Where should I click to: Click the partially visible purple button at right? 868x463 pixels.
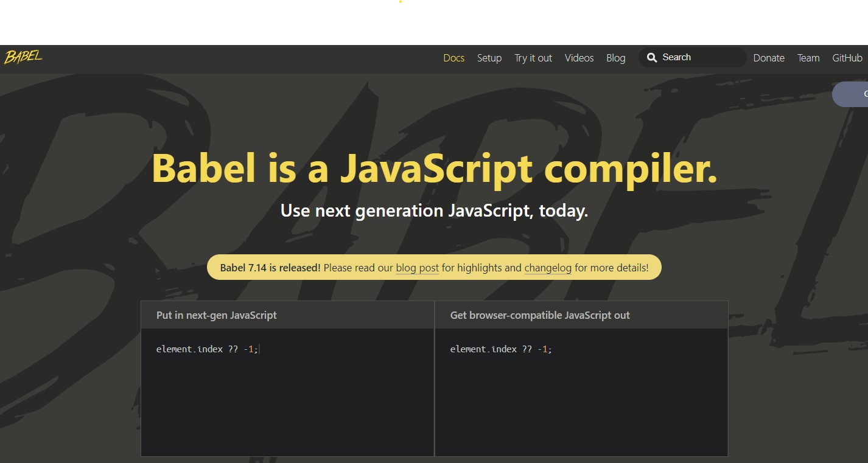[850, 94]
